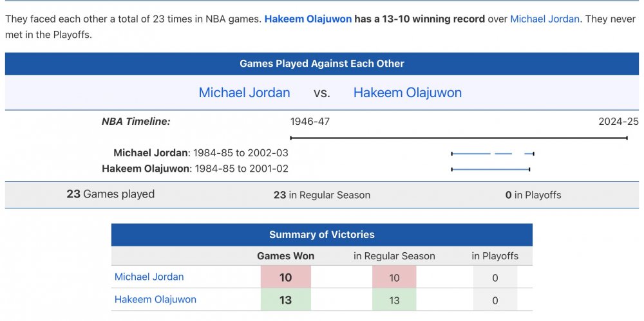Click the 23 Games played summary text

coord(111,194)
